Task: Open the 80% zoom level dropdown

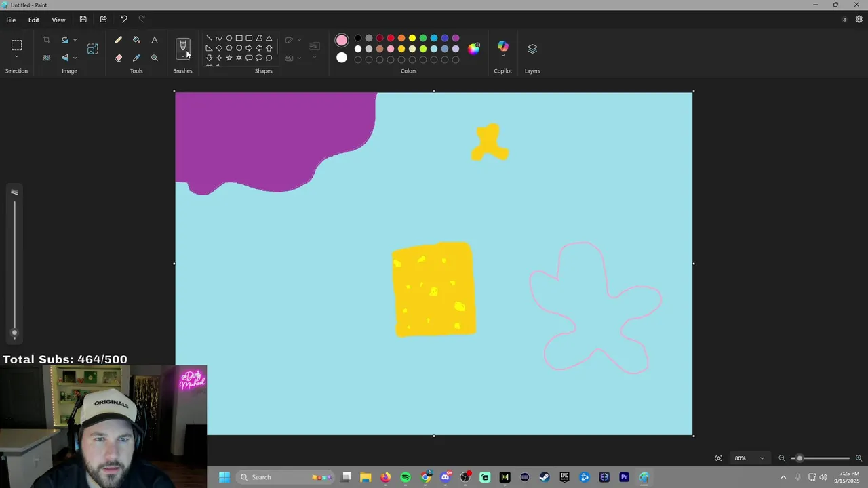Action: [x=749, y=458]
